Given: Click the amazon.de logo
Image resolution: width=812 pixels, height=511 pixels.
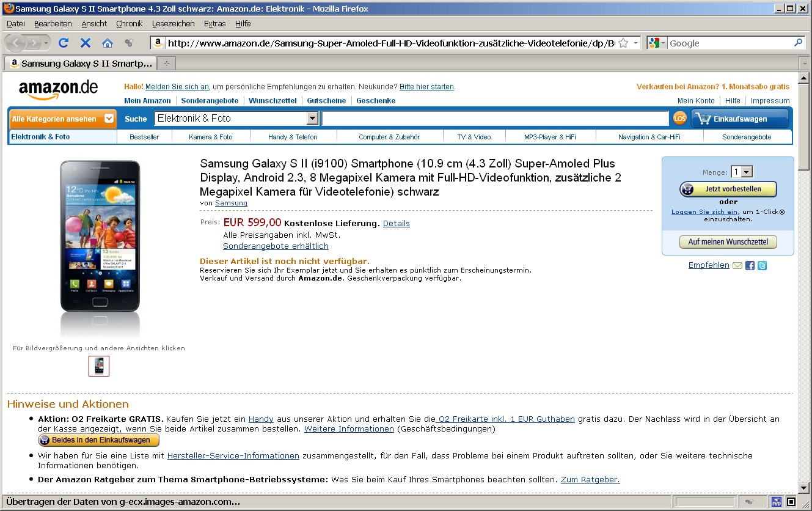Looking at the screenshot, I should point(58,89).
